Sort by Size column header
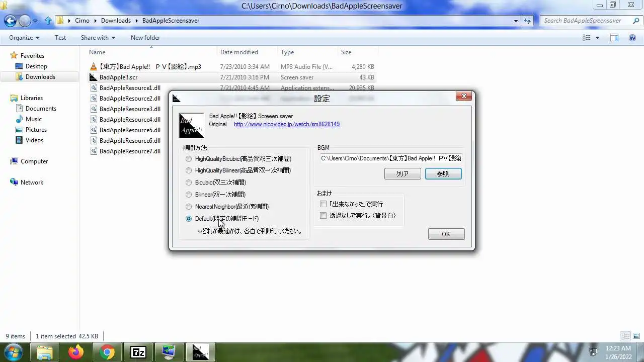 (346, 52)
